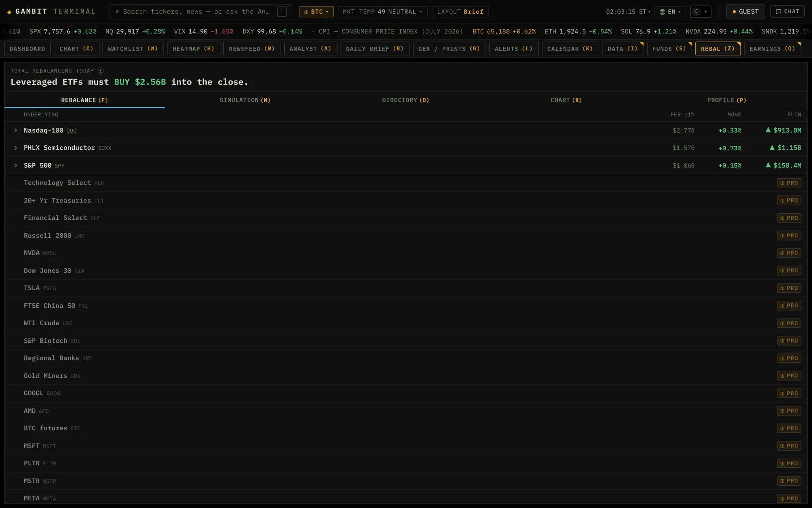The width and height of the screenshot is (812, 508).
Task: Switch to light mode sun icon
Action: [x=706, y=11]
